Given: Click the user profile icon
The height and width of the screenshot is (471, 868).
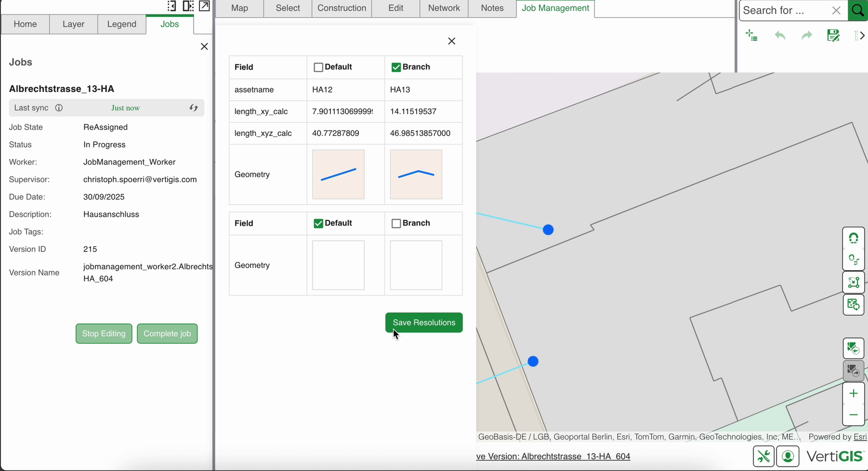Looking at the screenshot, I should (x=788, y=456).
